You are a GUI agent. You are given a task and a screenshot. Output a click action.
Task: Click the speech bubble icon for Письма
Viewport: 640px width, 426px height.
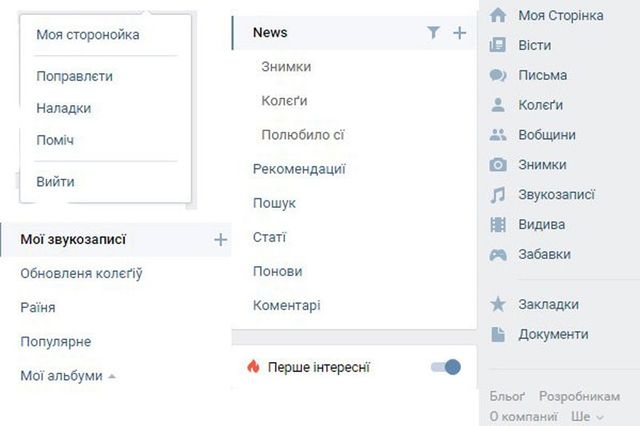coord(498,75)
